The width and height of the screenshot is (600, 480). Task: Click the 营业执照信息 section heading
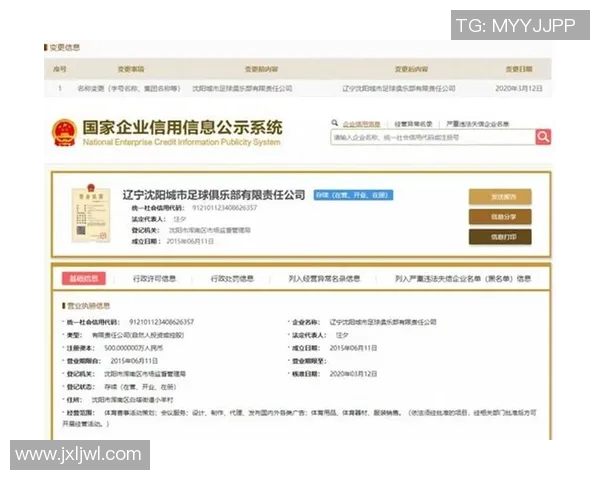coord(88,306)
